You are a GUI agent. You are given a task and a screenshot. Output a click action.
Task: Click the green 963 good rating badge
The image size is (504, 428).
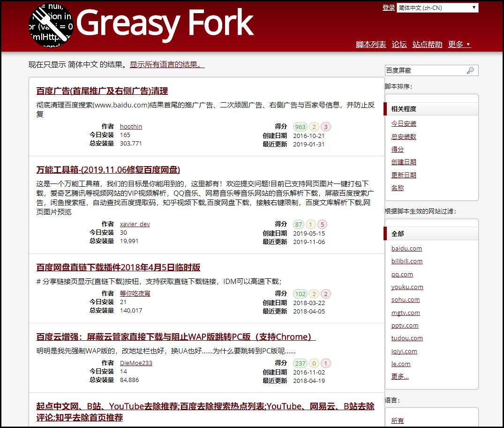[300, 127]
